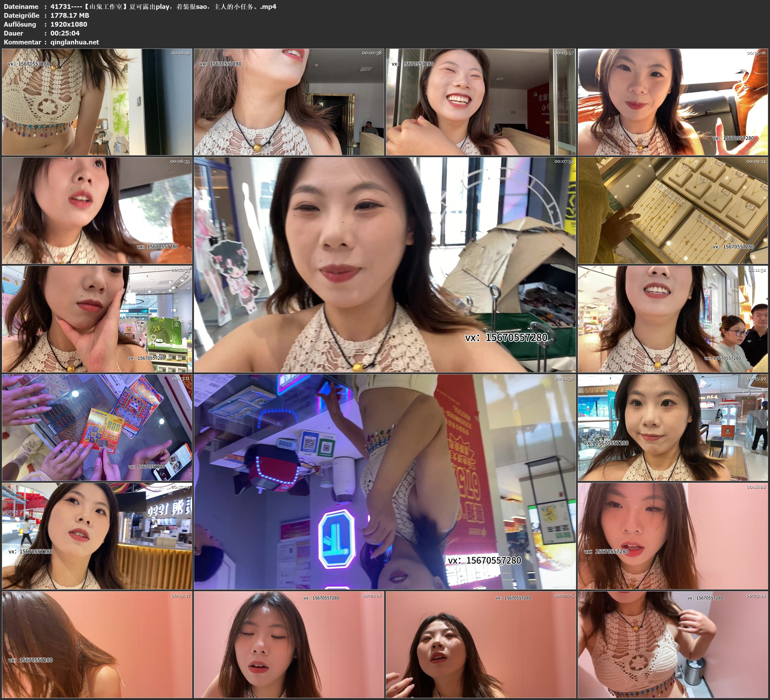
Task: Click the frame at 00:11:52
Action: [x=673, y=319]
